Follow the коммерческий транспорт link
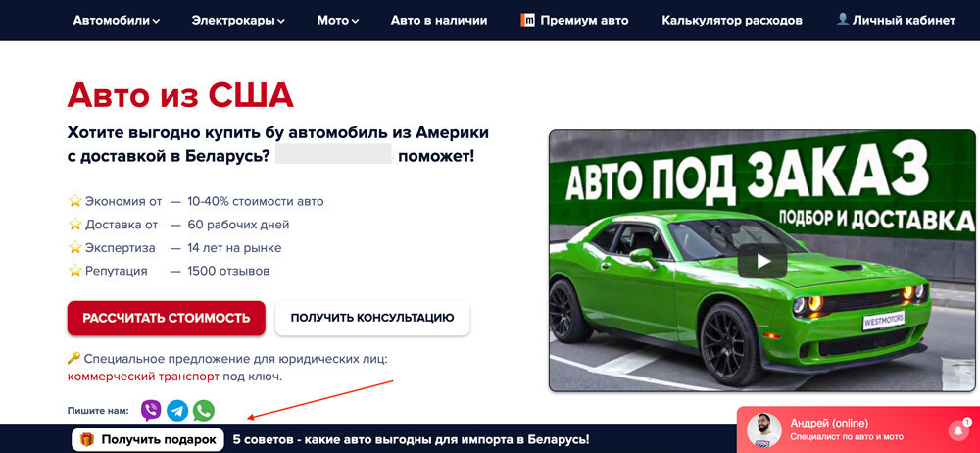 click(143, 377)
